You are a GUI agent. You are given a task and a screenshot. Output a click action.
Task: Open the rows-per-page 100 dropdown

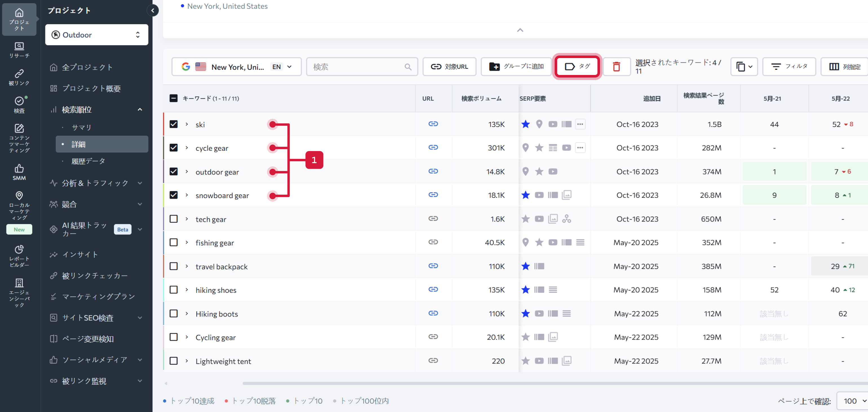tap(852, 401)
